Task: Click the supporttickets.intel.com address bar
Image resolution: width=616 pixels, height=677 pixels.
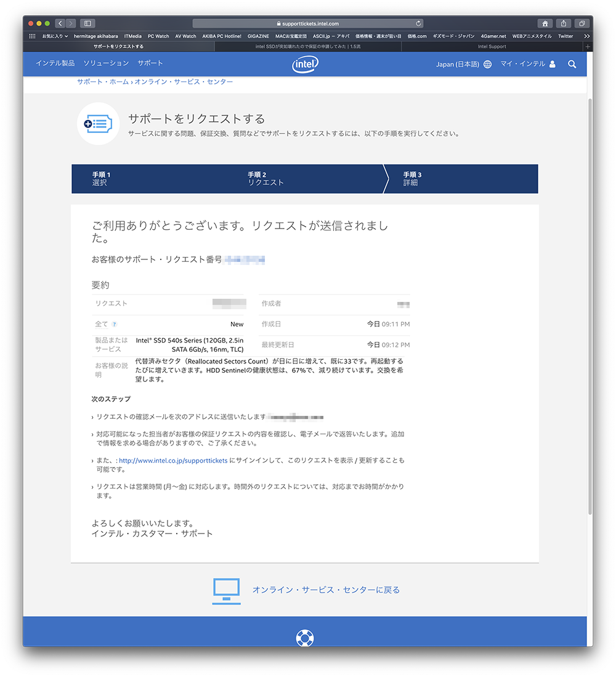Action: (x=308, y=23)
